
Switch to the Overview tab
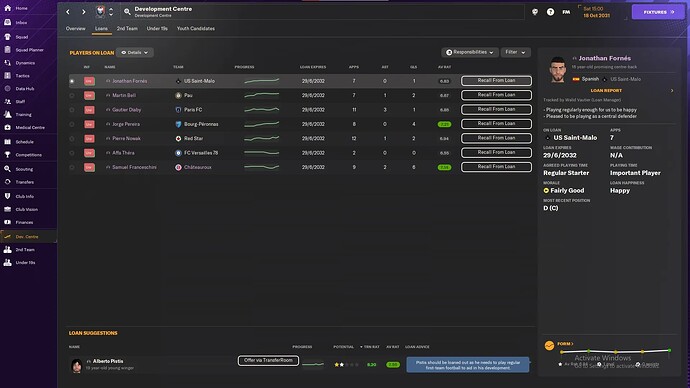pos(76,29)
